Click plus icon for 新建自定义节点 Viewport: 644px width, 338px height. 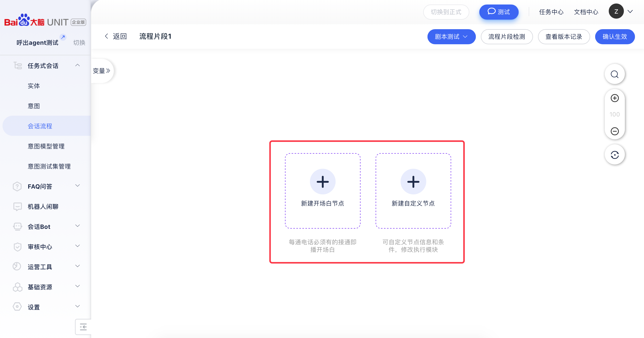[x=413, y=182]
